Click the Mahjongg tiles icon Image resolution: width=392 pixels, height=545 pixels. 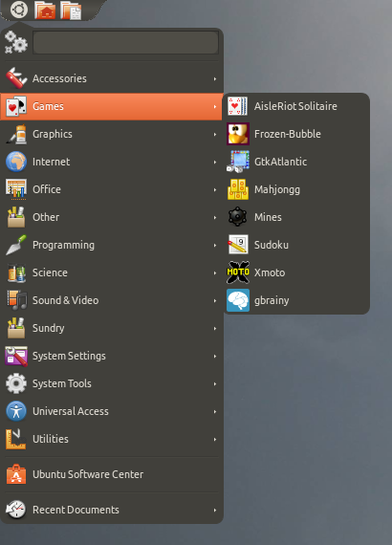click(238, 189)
